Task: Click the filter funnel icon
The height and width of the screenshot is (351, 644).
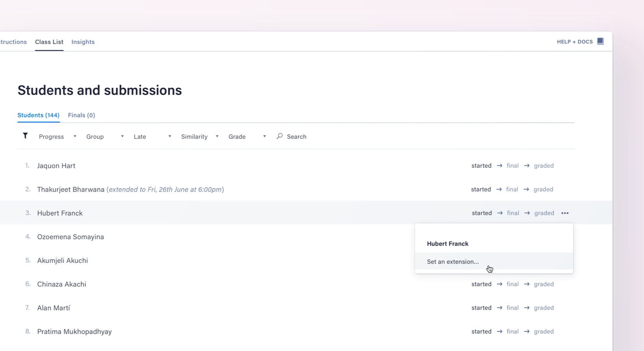Action: click(25, 136)
